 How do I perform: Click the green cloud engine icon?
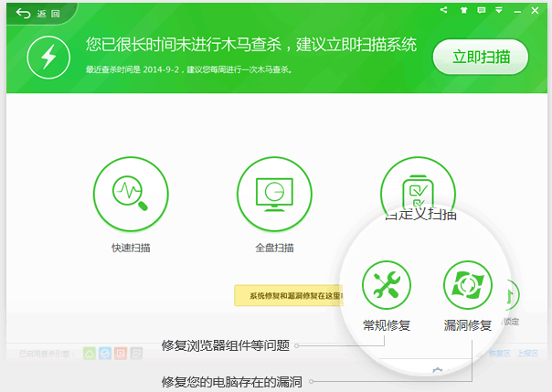[x=90, y=354]
